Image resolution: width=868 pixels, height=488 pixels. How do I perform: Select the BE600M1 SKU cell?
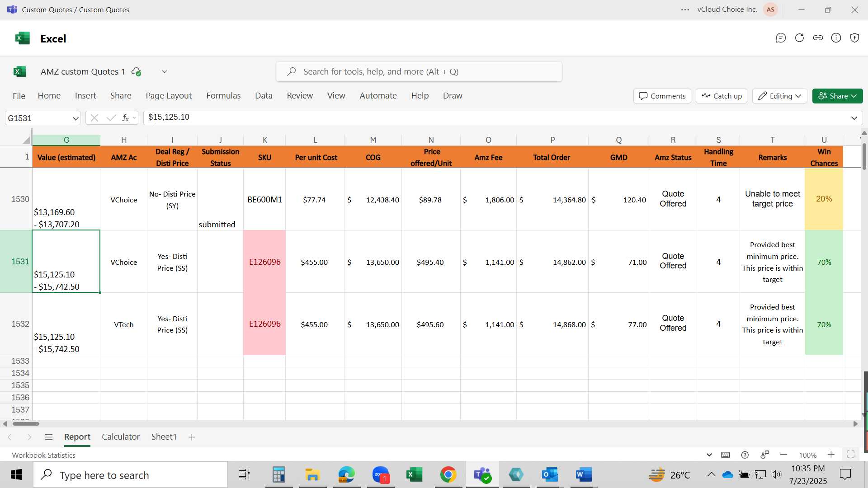click(264, 199)
